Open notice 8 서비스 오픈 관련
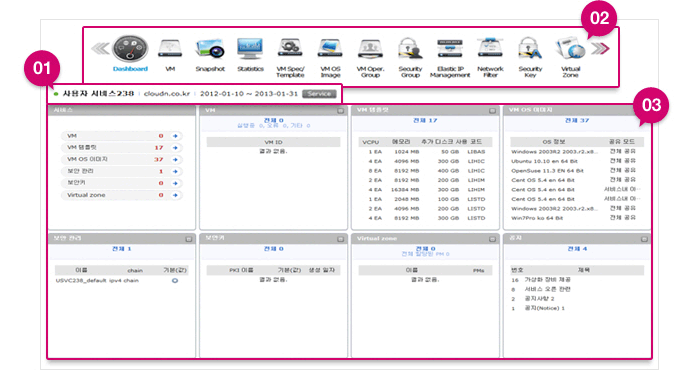 (547, 289)
